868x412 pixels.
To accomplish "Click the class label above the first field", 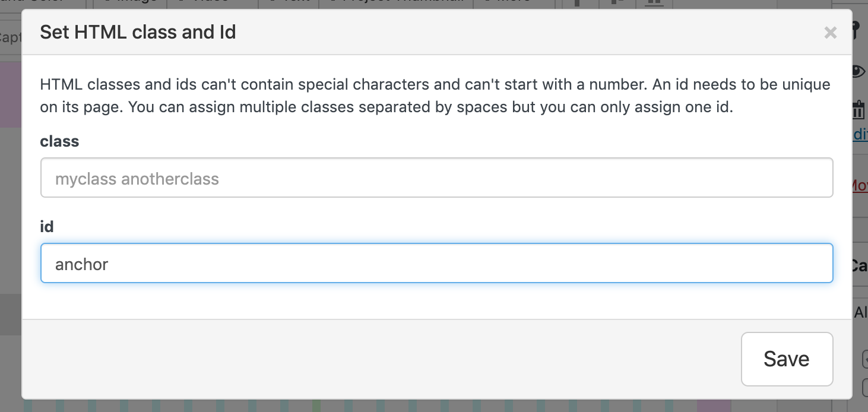I will [59, 141].
